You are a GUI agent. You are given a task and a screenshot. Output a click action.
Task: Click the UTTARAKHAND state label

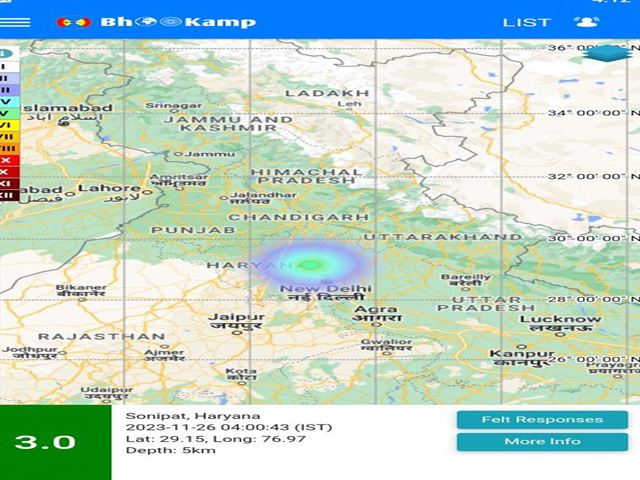coord(442,237)
